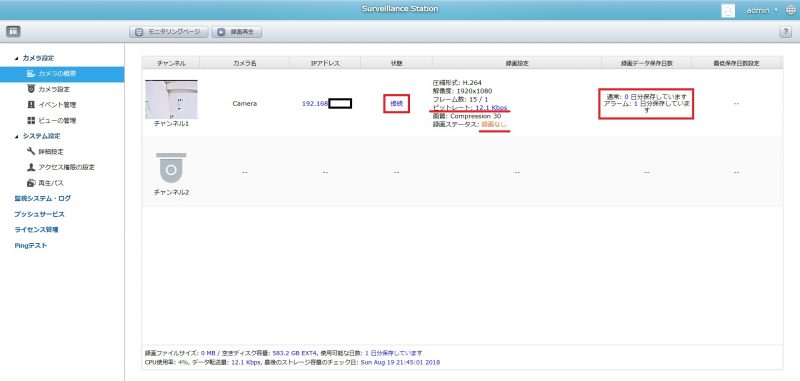
Task: Click the 通常: 0 日分保存しています text
Action: (x=646, y=96)
